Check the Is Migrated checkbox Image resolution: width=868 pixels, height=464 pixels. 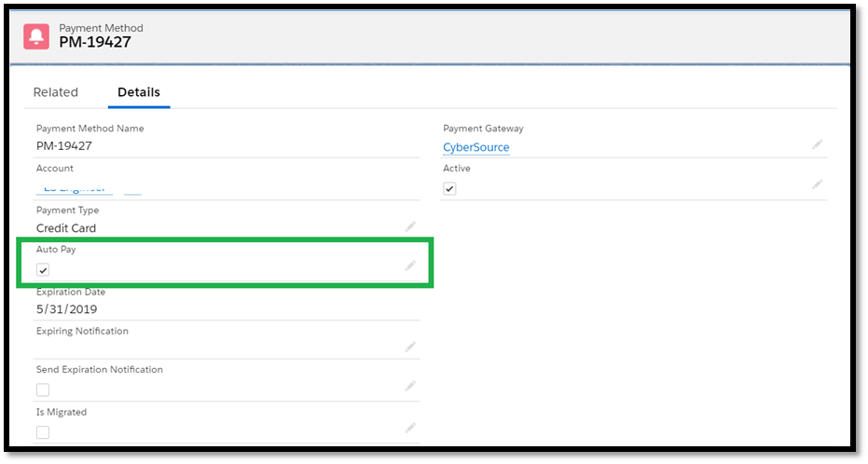[43, 432]
